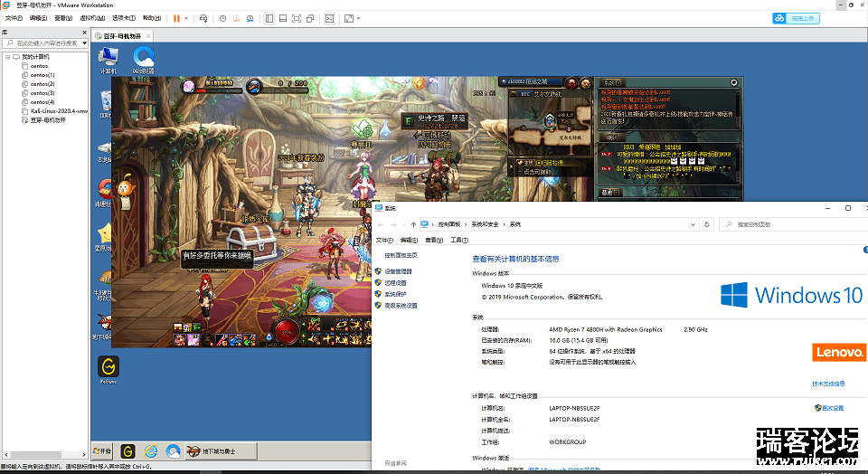Image resolution: width=868 pixels, height=474 pixels.
Task: Click the YcGame desktop icon
Action: coord(108,369)
